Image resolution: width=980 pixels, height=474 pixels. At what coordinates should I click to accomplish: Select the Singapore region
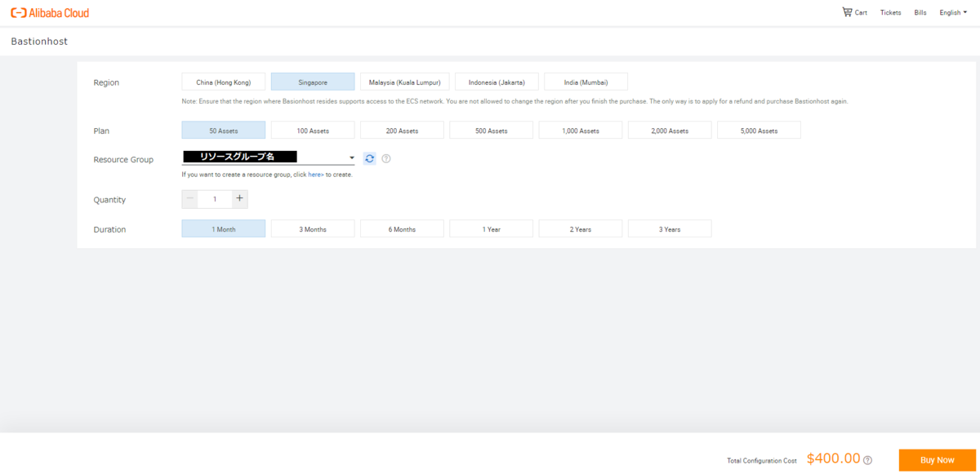coord(313,82)
